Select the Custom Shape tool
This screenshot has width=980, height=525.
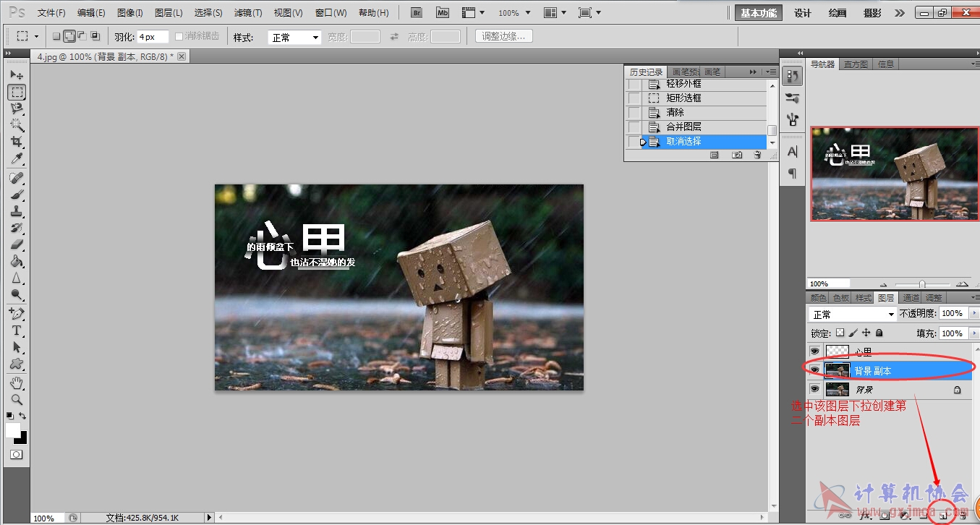(x=17, y=364)
